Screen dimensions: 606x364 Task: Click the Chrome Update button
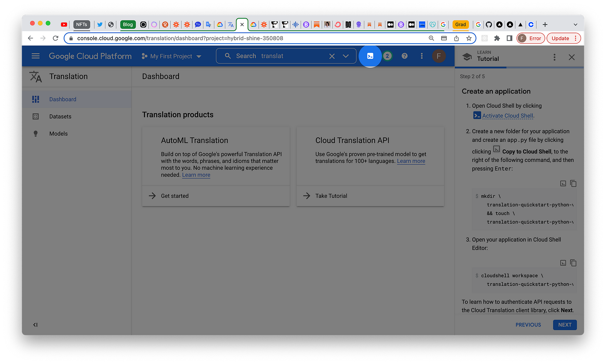point(564,38)
